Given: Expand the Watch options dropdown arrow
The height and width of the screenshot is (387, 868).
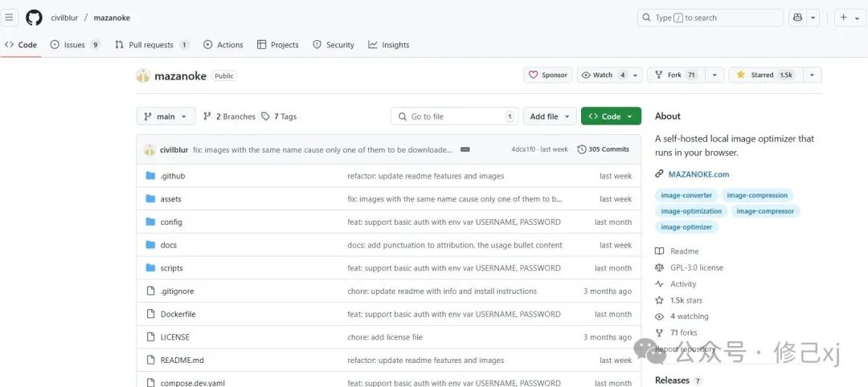Looking at the screenshot, I should (636, 75).
